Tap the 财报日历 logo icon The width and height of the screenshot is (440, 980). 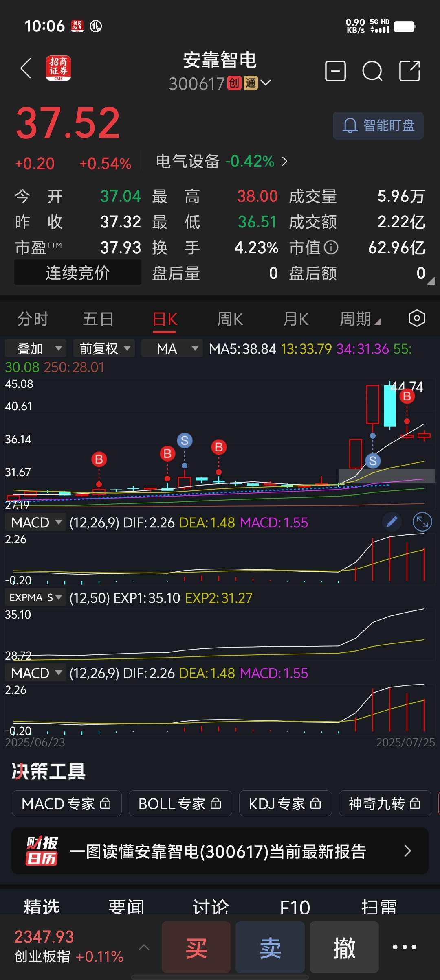click(42, 851)
